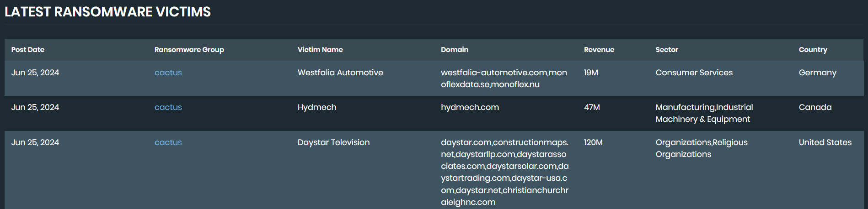This screenshot has width=868, height=209.
Task: Click the Ransomware Group column header
Action: [x=189, y=50]
